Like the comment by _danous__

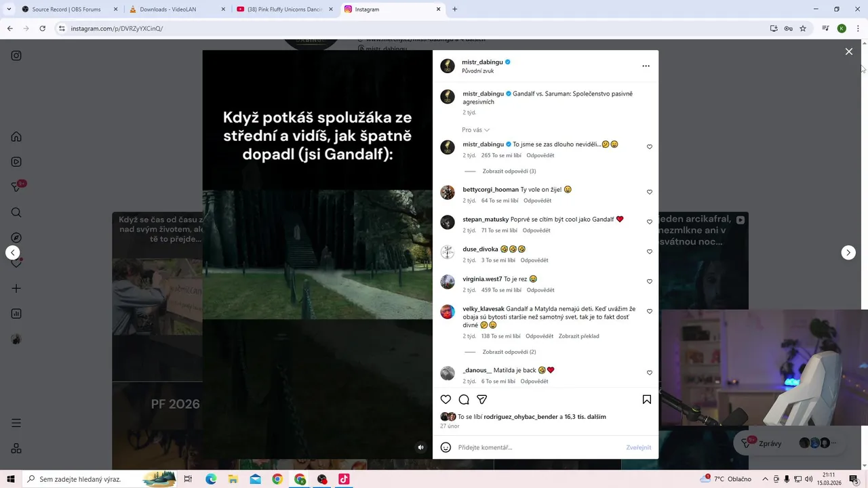tap(649, 373)
